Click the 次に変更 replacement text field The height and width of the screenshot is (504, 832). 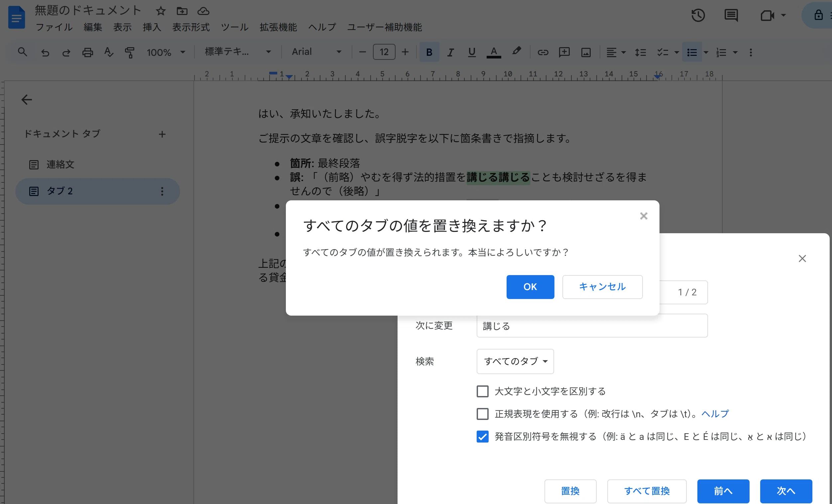[592, 326]
